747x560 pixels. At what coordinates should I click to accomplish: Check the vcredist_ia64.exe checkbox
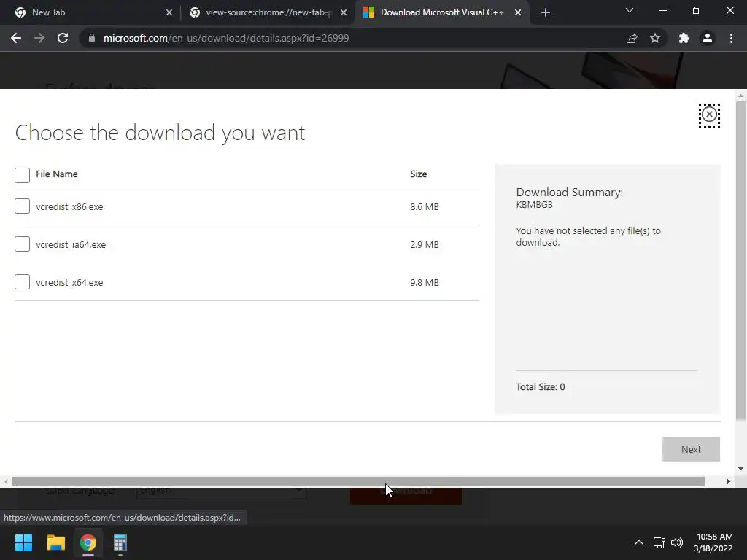click(22, 244)
